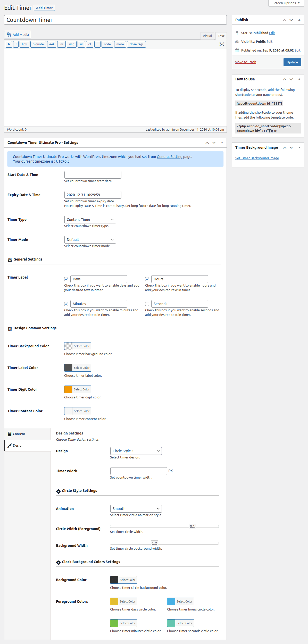Open the Animation dropdown
The height and width of the screenshot is (644, 308).
pos(136,509)
